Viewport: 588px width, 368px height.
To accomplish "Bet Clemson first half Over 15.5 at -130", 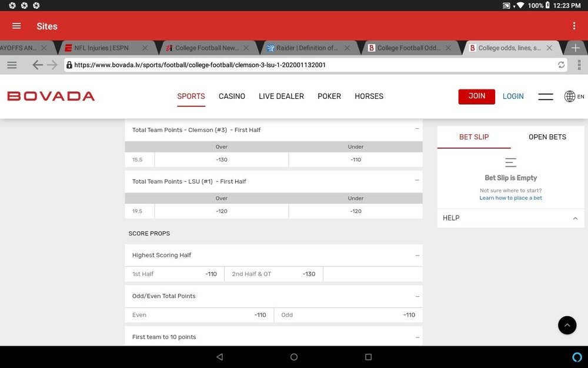I will (x=222, y=160).
